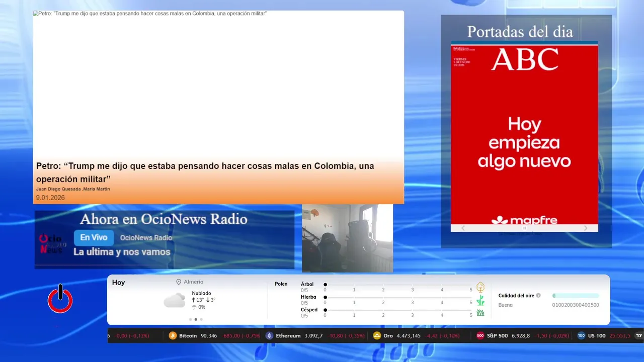Viewport: 644px width, 362px height.
Task: Click S&P 500 value 6.928,8
Action: coord(521,336)
